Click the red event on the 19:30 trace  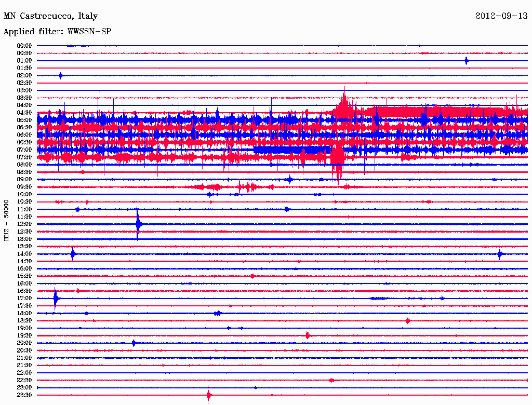pyautogui.click(x=308, y=335)
